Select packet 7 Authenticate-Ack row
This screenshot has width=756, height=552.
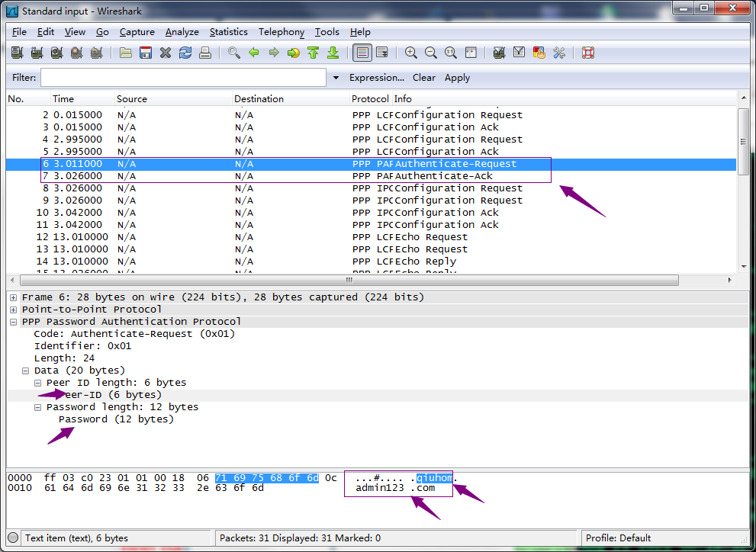[372, 176]
